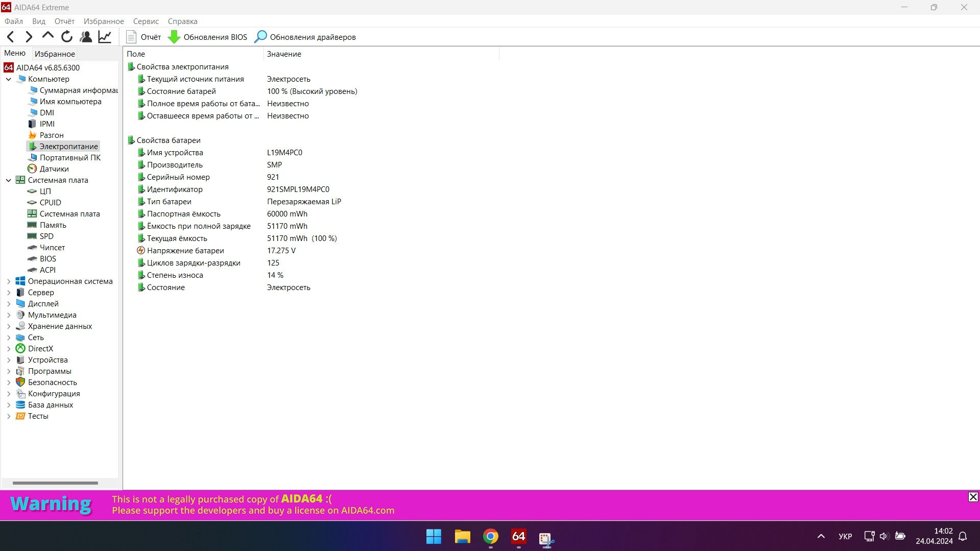This screenshot has width=980, height=551.
Task: Expand the Устройства node
Action: point(9,360)
